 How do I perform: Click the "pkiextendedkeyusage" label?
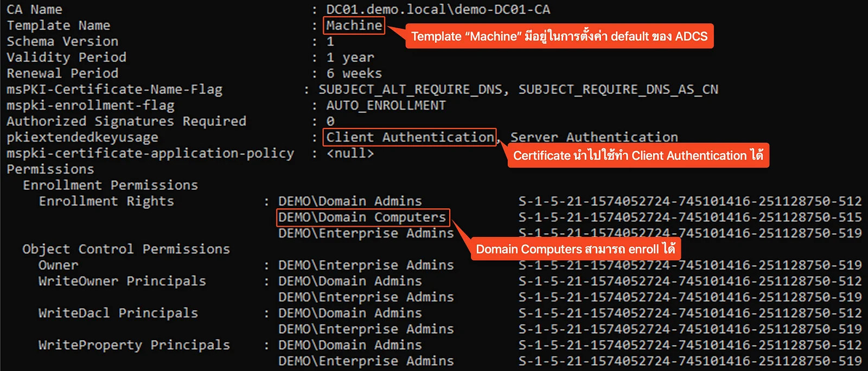(x=82, y=137)
